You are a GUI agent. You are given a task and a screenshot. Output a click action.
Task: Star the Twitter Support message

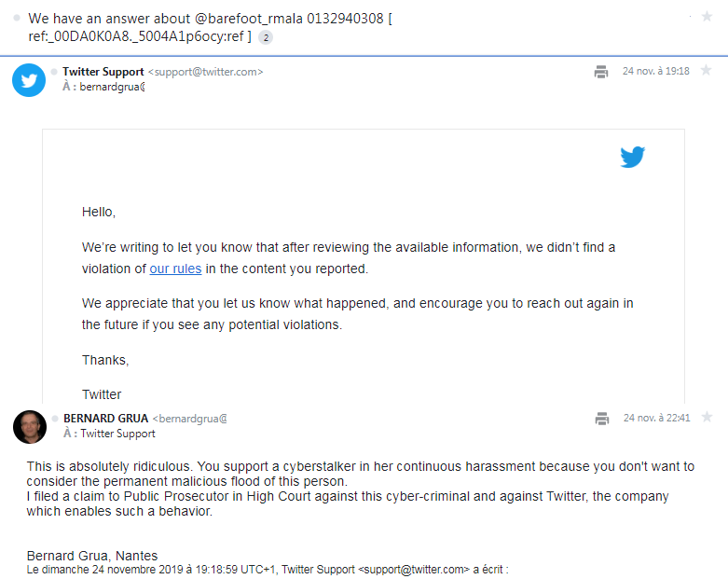[x=706, y=71]
